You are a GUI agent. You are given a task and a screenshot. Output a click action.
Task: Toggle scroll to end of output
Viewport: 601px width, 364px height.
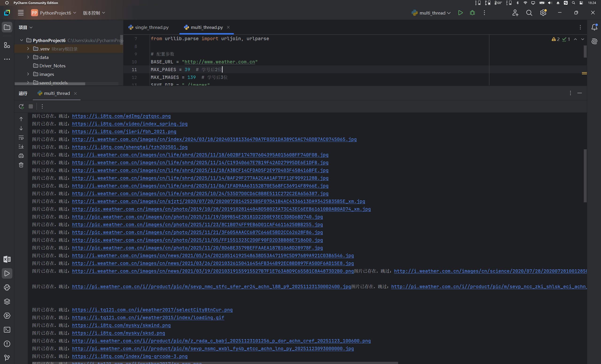point(21,147)
